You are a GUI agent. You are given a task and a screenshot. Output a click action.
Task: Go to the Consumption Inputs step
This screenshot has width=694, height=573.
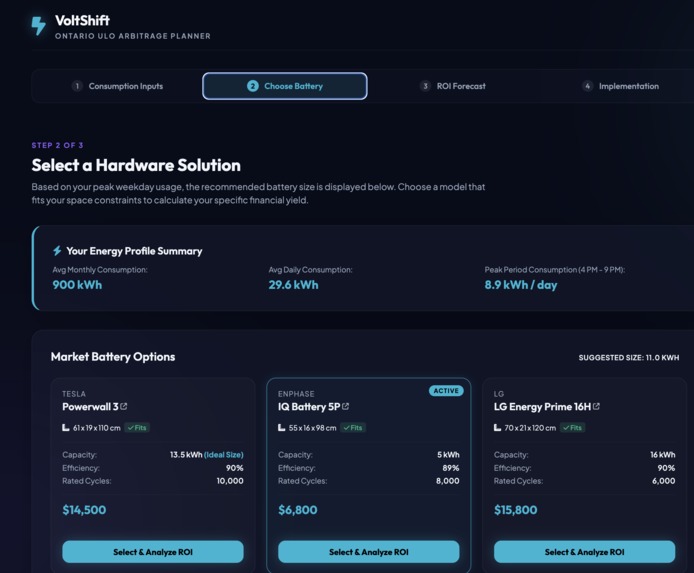point(118,86)
